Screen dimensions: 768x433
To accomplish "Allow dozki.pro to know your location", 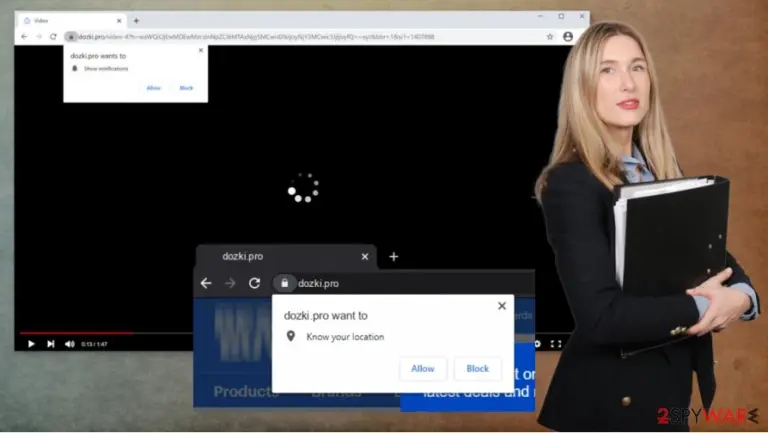I will coord(423,368).
